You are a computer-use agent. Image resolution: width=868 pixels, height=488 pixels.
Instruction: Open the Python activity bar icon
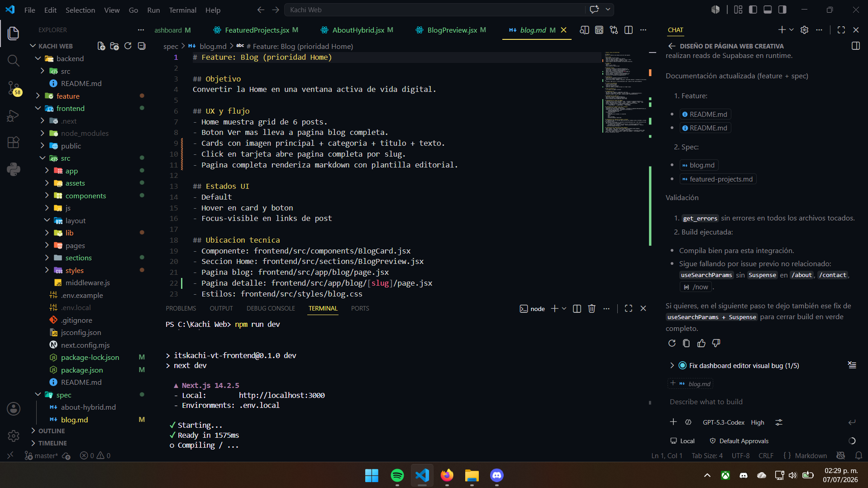[14, 169]
